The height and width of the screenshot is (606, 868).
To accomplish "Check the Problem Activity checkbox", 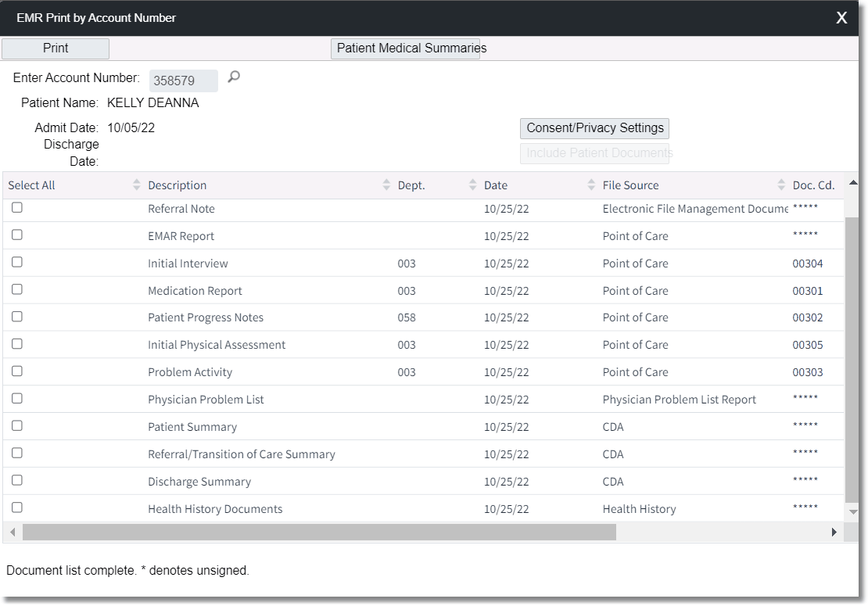I will coord(17,371).
